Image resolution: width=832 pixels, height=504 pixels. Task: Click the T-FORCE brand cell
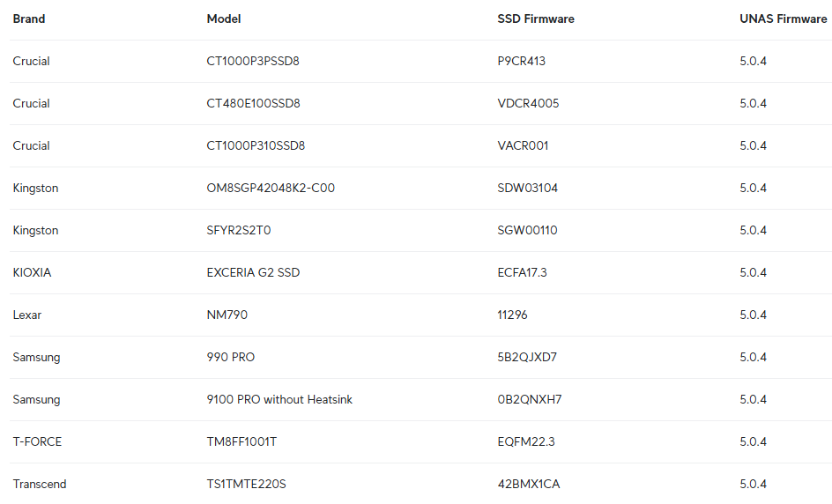click(x=37, y=441)
